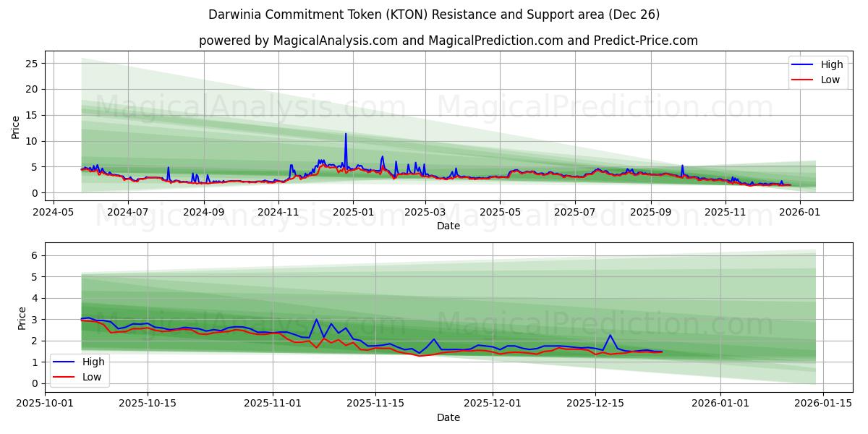Select the Date axis label on top chart
868x434 pixels.
[x=450, y=226]
